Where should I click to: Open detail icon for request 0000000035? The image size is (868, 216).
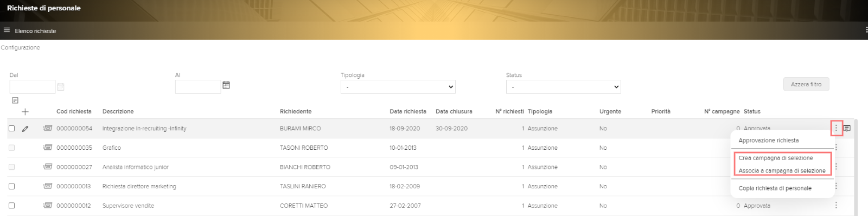click(48, 148)
